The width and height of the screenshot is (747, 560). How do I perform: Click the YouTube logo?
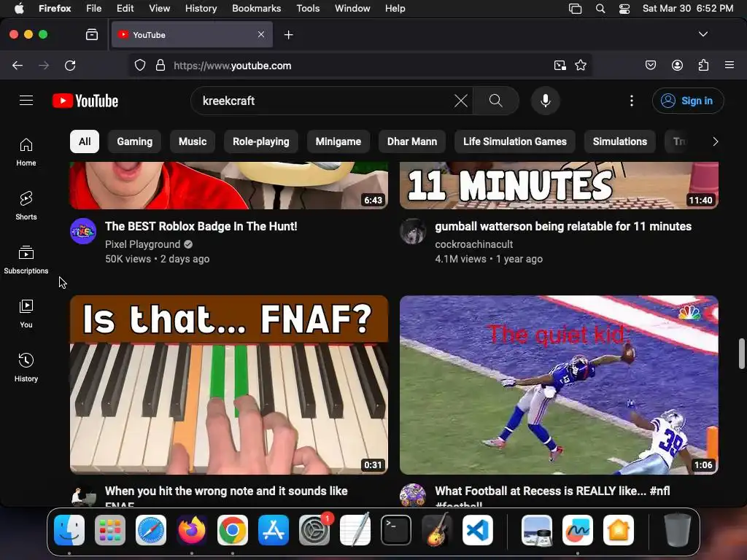pyautogui.click(x=85, y=101)
